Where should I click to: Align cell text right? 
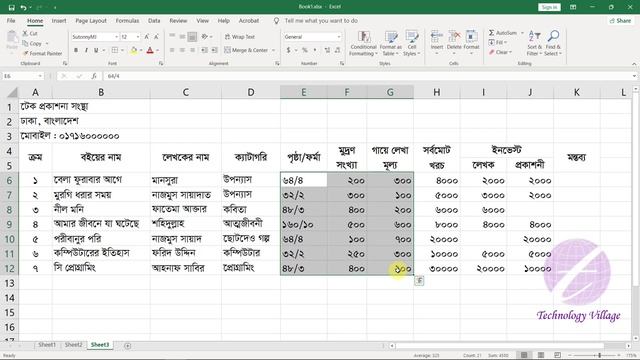pos(192,50)
